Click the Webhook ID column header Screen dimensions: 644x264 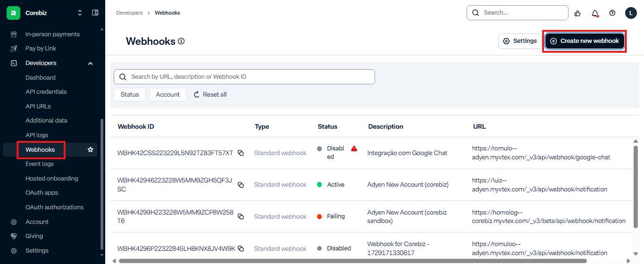click(x=136, y=126)
